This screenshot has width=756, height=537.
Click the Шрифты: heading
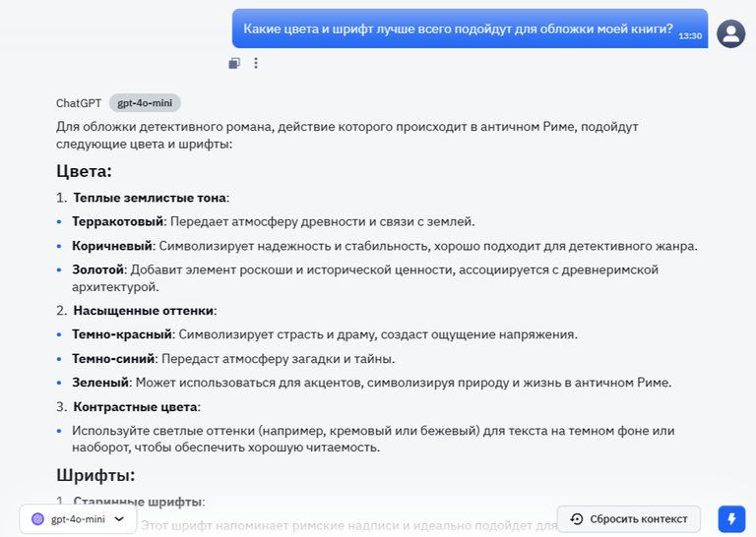pyautogui.click(x=95, y=475)
